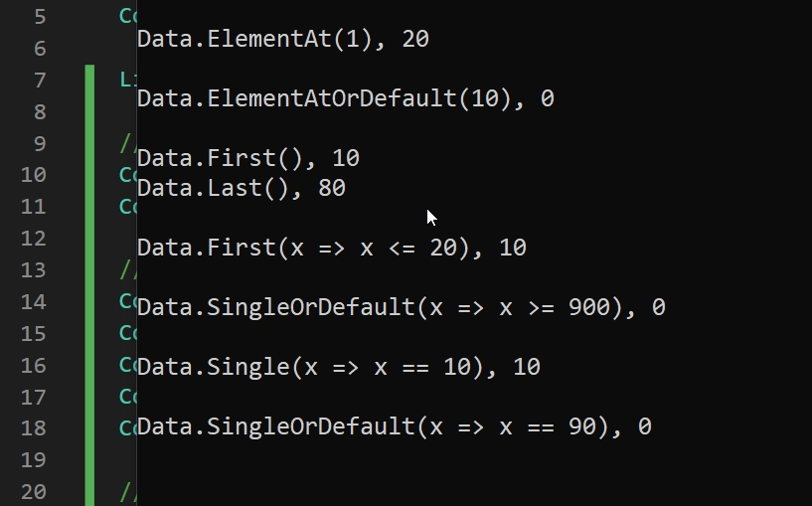The height and width of the screenshot is (506, 812).
Task: Select line number 12 in the gutter
Action: [x=34, y=239]
